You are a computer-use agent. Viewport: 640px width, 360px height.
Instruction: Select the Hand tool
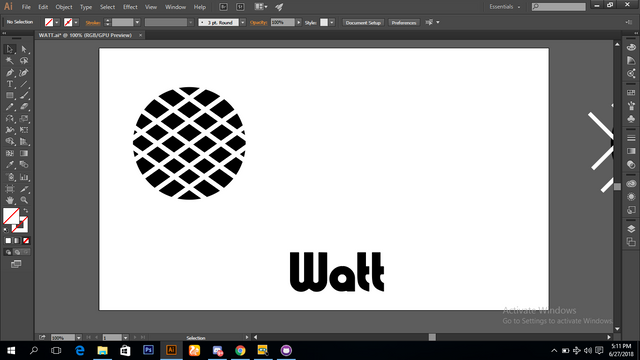tap(10, 200)
